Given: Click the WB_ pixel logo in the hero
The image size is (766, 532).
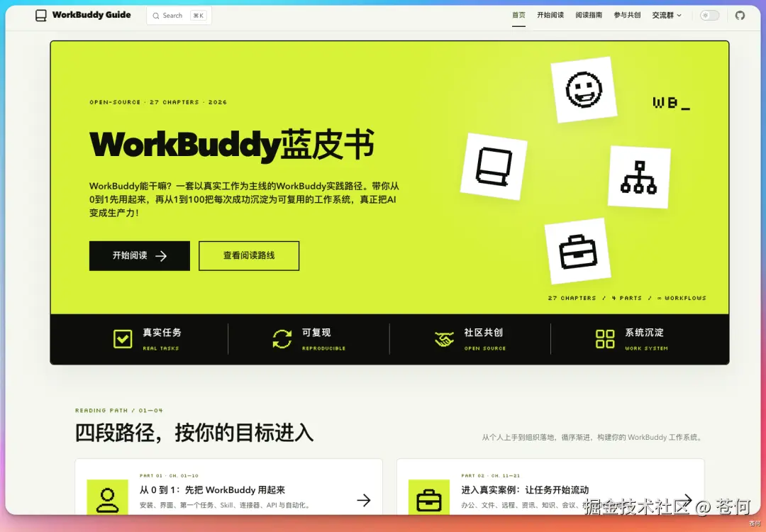Looking at the screenshot, I should coord(672,103).
